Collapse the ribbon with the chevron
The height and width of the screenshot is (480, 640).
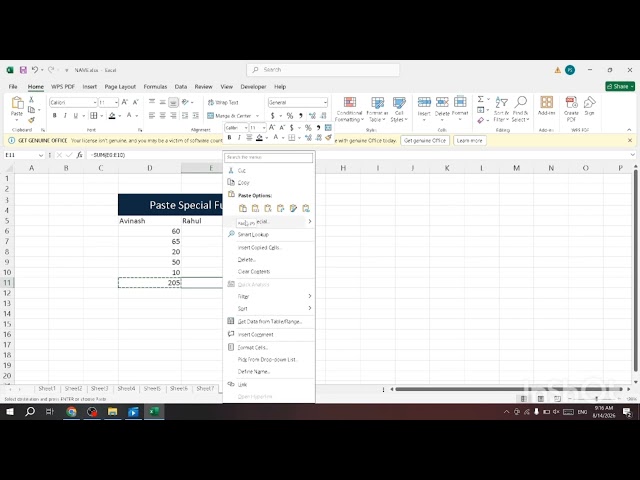point(629,130)
